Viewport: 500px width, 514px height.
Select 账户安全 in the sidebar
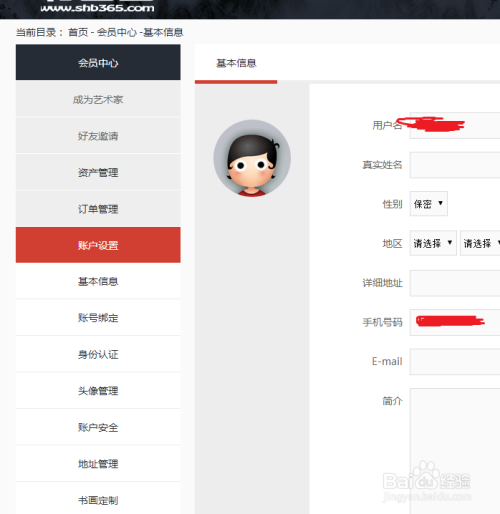click(98, 427)
